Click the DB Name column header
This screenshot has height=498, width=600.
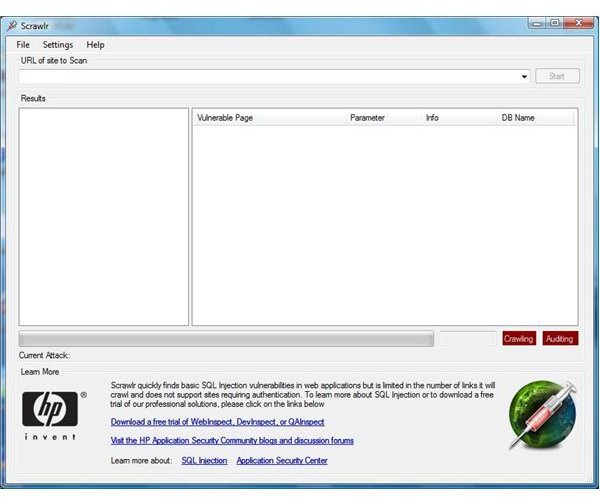536,118
